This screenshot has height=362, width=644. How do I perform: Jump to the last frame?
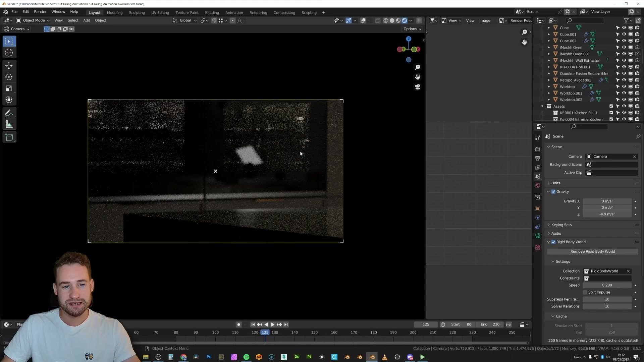coord(286,324)
